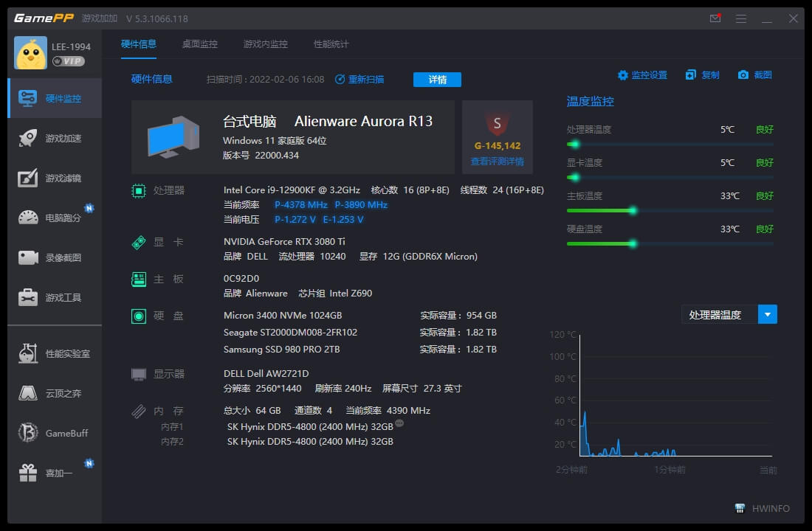Click the 显示器 monitor icon
Image resolution: width=812 pixels, height=531 pixels.
pos(139,374)
